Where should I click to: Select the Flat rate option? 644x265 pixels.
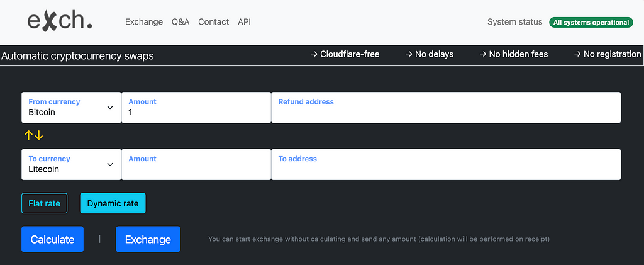tap(45, 203)
